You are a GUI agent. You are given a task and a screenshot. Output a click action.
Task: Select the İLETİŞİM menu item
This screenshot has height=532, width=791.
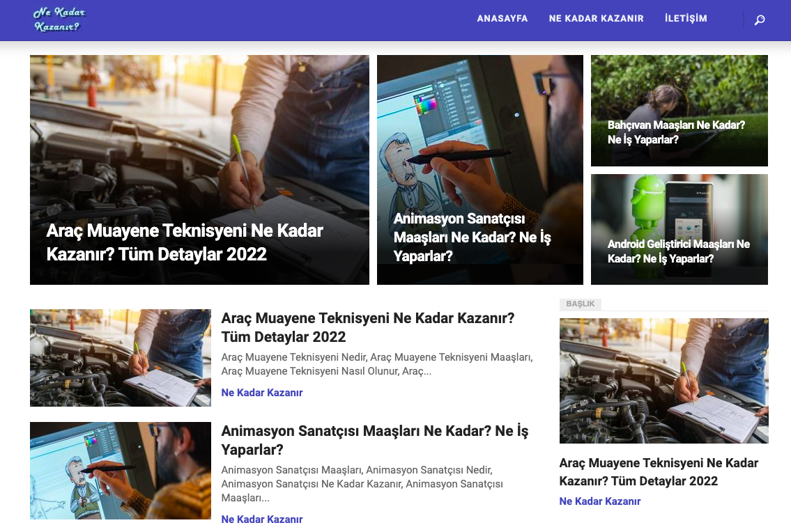[x=686, y=19]
